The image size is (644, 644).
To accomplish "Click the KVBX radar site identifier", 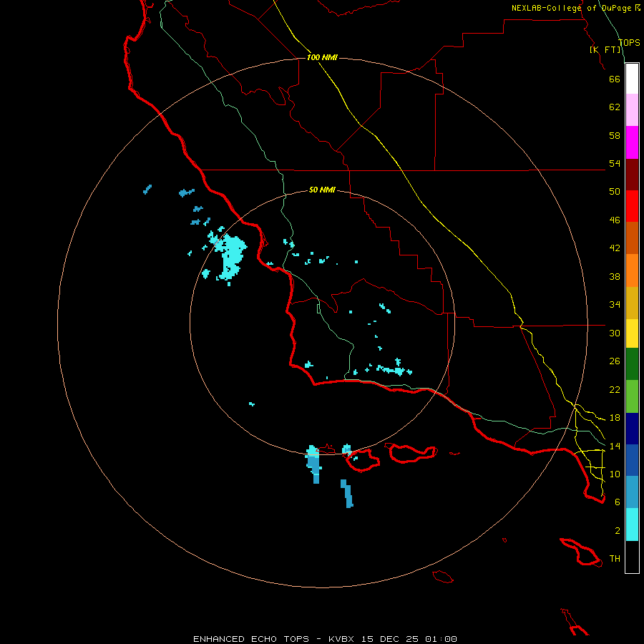I will pos(341,639).
